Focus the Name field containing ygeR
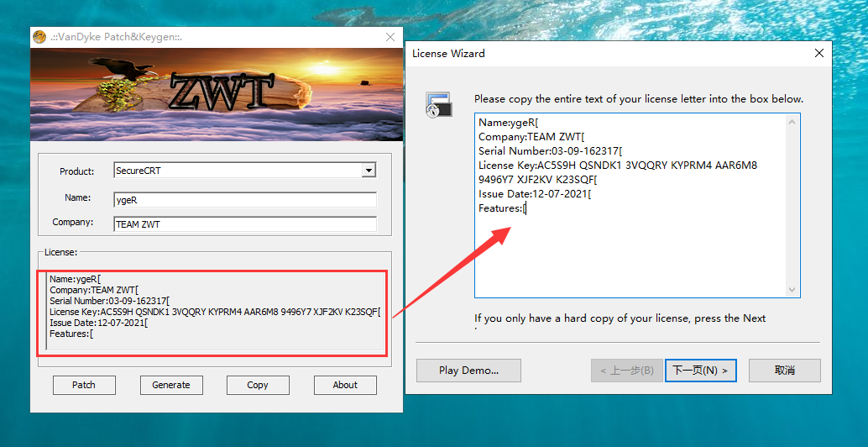Image resolution: width=868 pixels, height=447 pixels. coord(244,200)
